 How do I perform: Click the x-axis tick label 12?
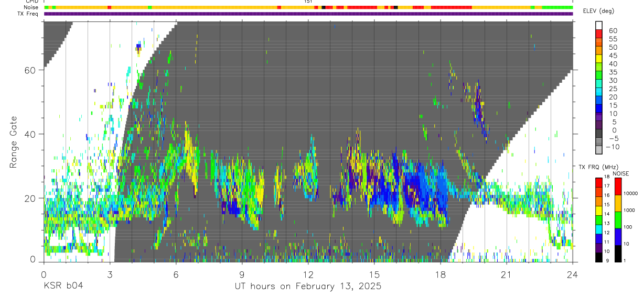pos(308,274)
